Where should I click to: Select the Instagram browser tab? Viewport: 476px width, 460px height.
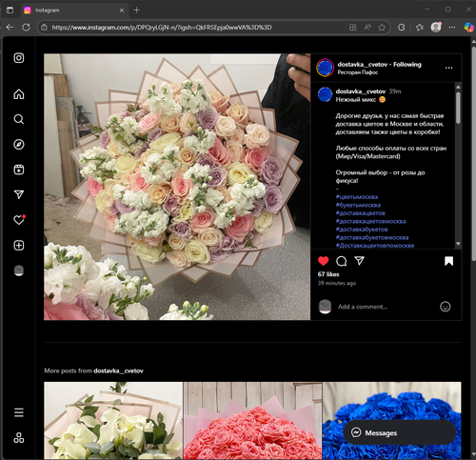coord(74,10)
